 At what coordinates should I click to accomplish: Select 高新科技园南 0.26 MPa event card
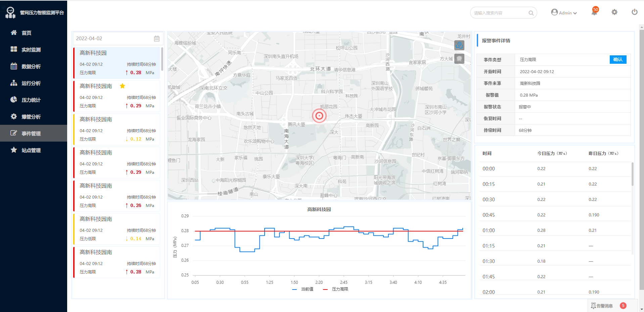117,196
